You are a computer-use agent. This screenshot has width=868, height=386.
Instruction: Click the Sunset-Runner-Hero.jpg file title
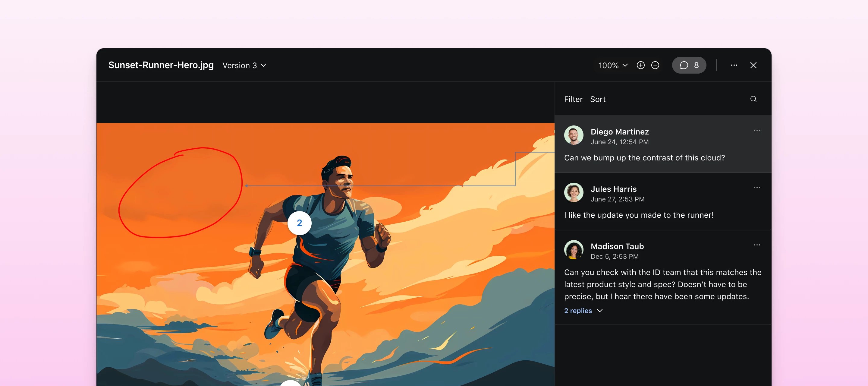point(161,65)
